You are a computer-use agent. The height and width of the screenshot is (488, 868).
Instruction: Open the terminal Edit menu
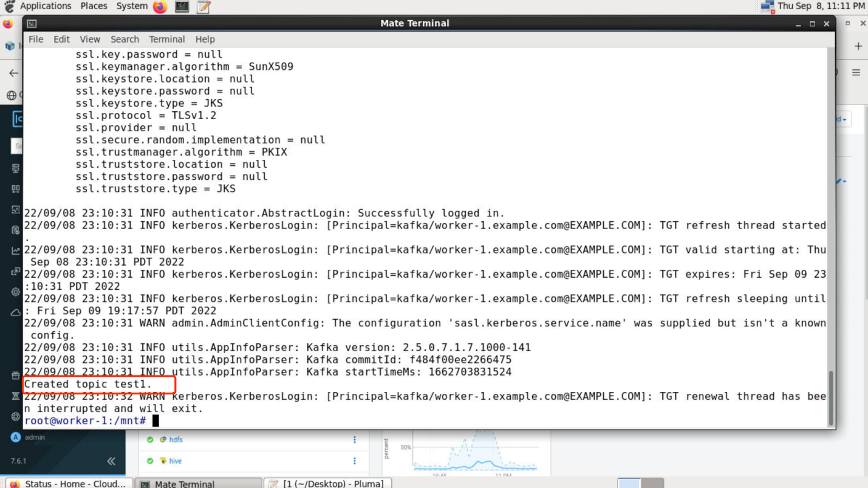[61, 39]
